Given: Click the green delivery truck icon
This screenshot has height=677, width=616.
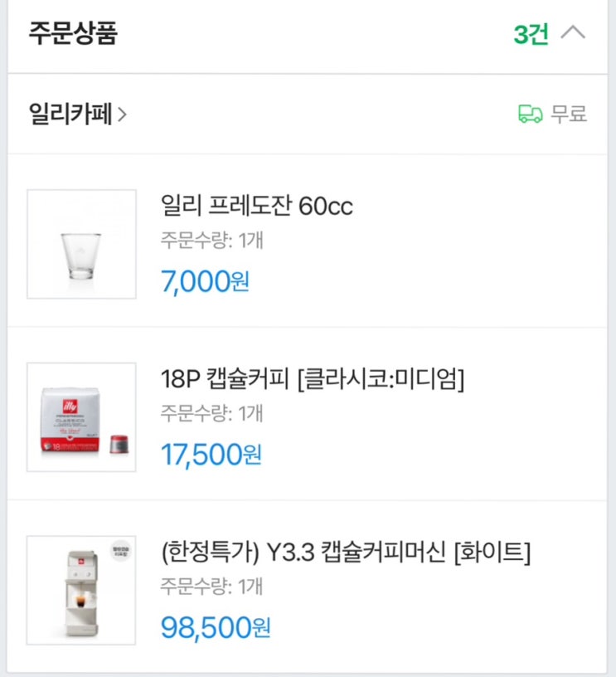Looking at the screenshot, I should [x=530, y=114].
